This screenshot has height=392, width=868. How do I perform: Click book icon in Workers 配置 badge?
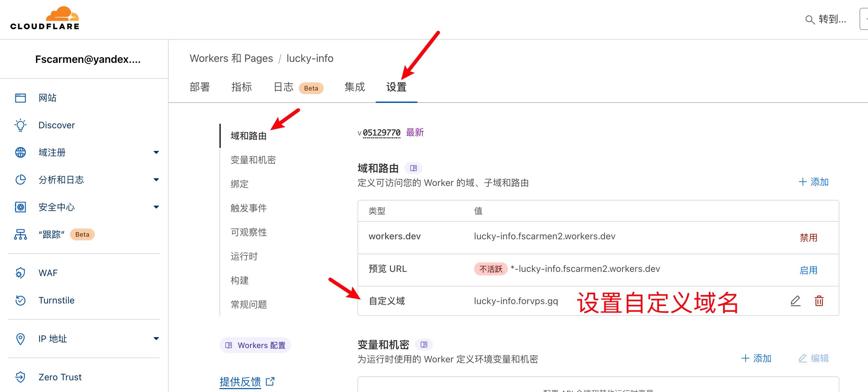(x=229, y=345)
